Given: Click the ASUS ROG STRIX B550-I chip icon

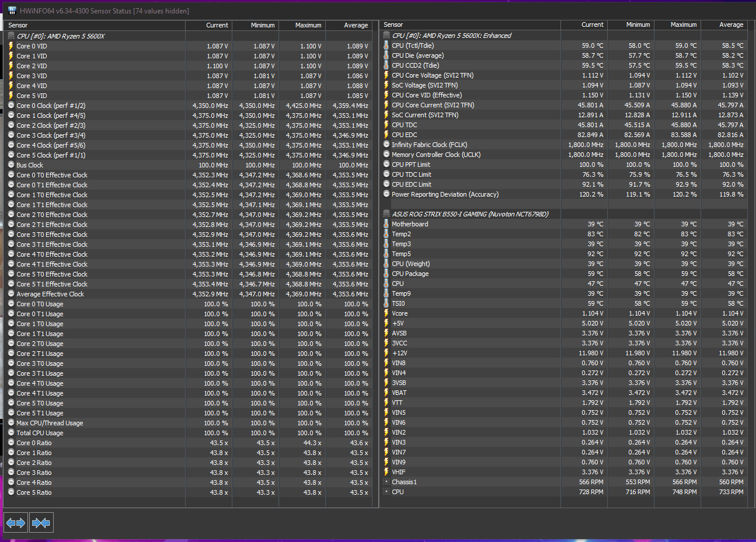Looking at the screenshot, I should (x=386, y=214).
